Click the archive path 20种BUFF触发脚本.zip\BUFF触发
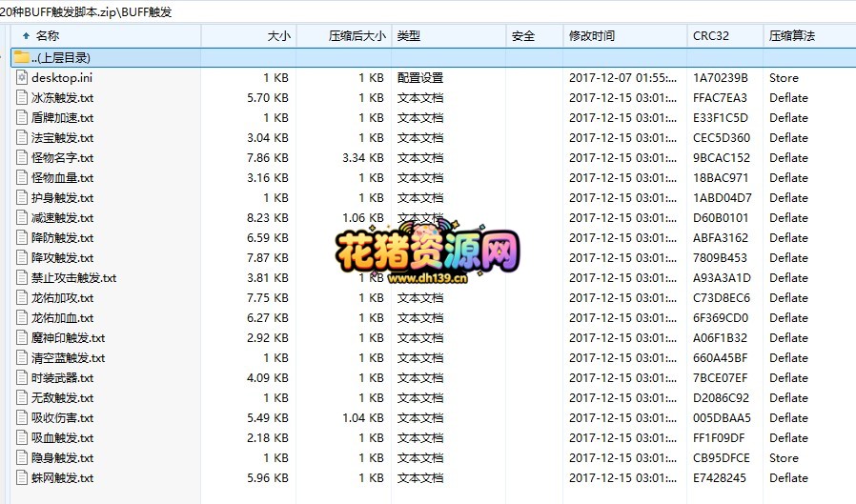 click(86, 12)
